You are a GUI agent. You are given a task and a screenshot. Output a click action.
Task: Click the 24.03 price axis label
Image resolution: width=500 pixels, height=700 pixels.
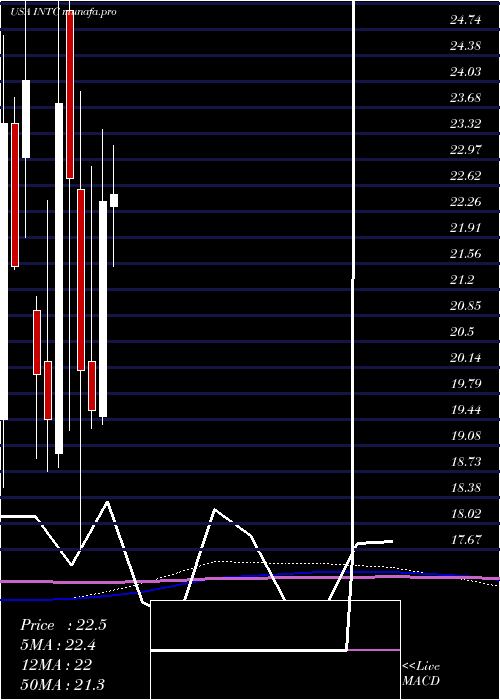click(466, 71)
